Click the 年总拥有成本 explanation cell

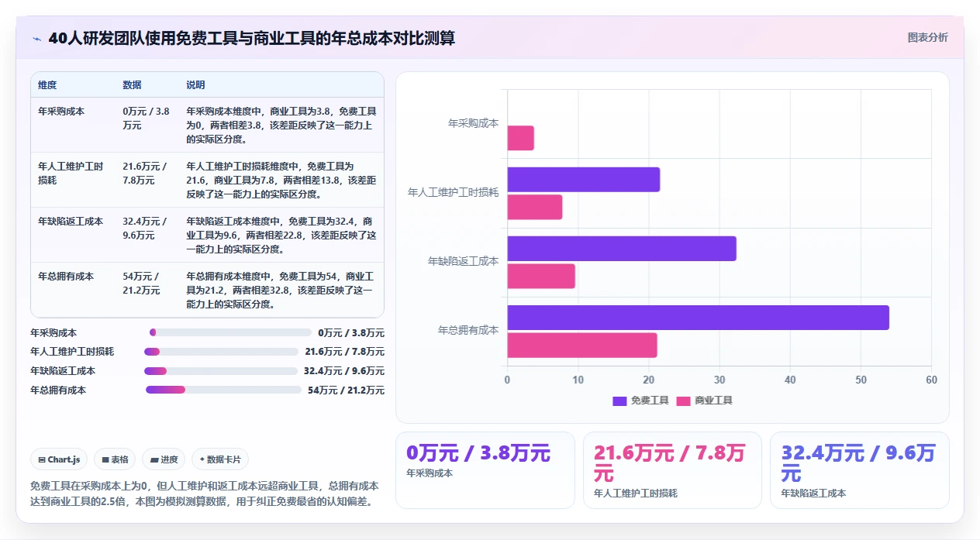point(281,291)
